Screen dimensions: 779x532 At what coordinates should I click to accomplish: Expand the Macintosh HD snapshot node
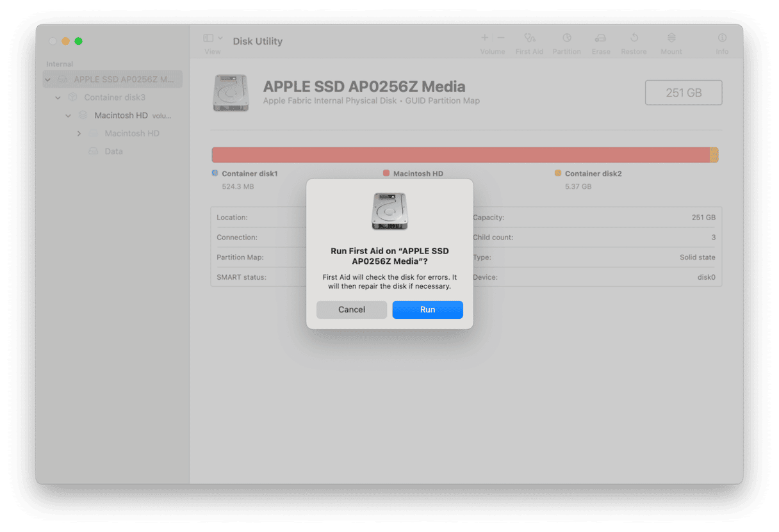[79, 133]
